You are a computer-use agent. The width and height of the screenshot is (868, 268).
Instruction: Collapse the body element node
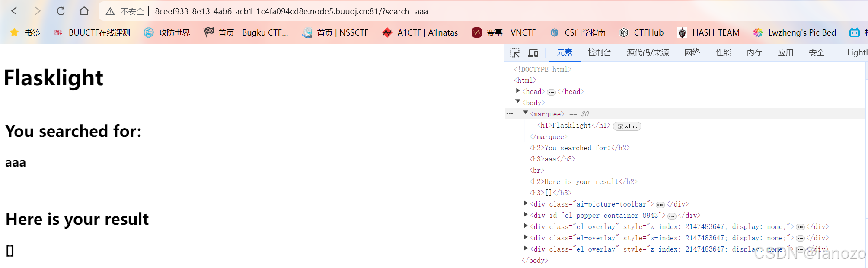pyautogui.click(x=518, y=102)
